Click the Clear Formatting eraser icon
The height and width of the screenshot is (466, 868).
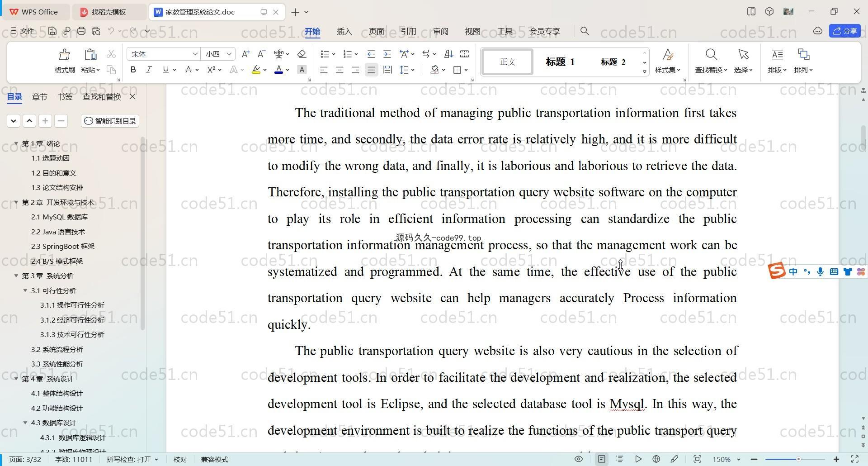point(302,54)
